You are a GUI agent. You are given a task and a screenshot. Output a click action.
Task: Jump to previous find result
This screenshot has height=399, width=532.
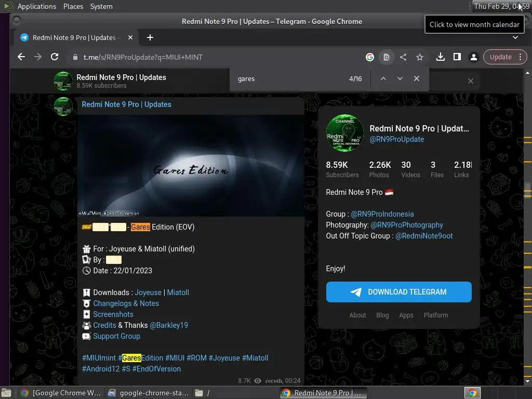(x=383, y=78)
